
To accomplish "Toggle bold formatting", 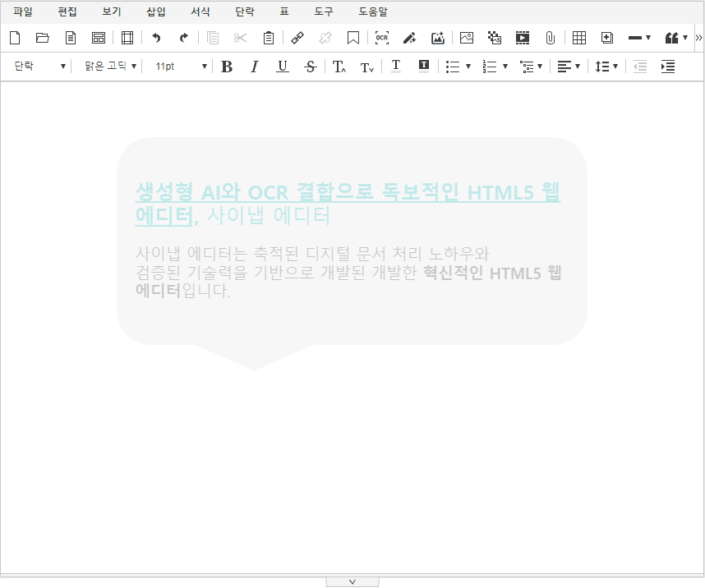I will click(x=227, y=67).
